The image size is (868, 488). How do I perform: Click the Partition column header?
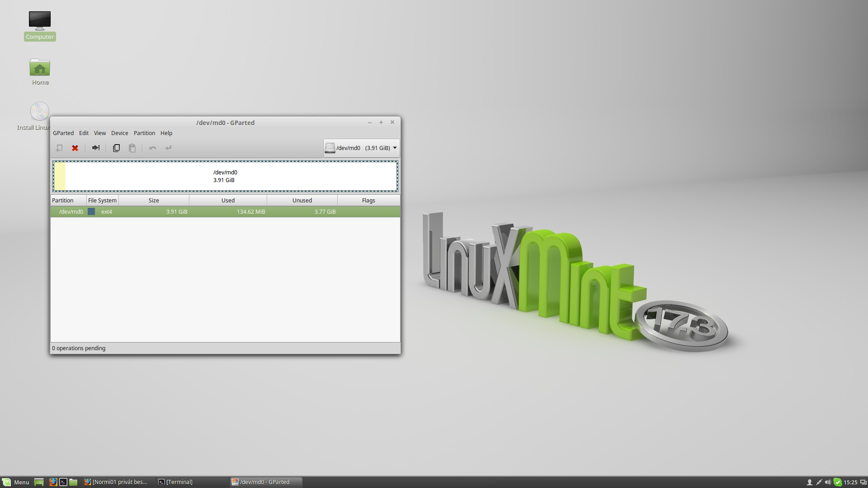69,201
